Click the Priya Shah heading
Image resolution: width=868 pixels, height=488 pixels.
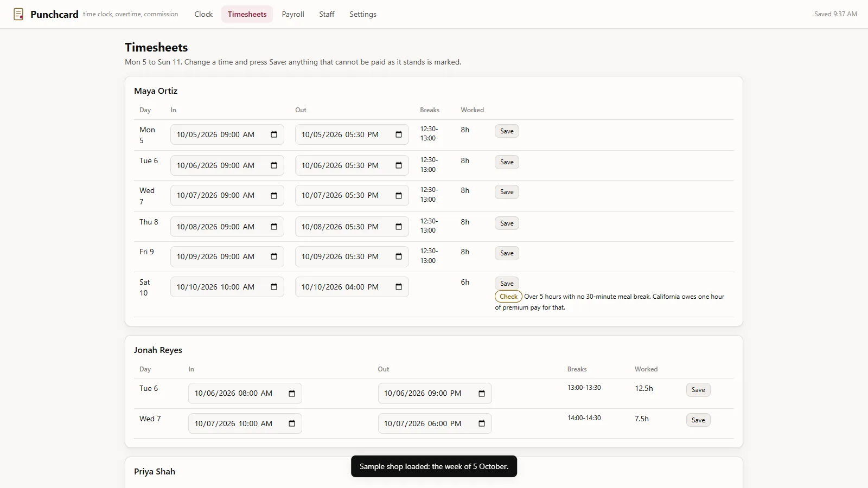(155, 472)
